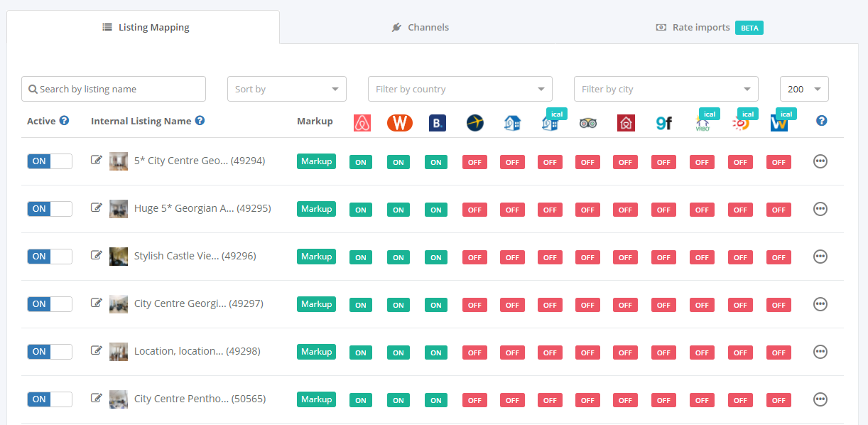Viewport: 868px width, 425px height.
Task: Click listing name 'Stylish Castle Vie... (49296)'
Action: [x=195, y=256]
